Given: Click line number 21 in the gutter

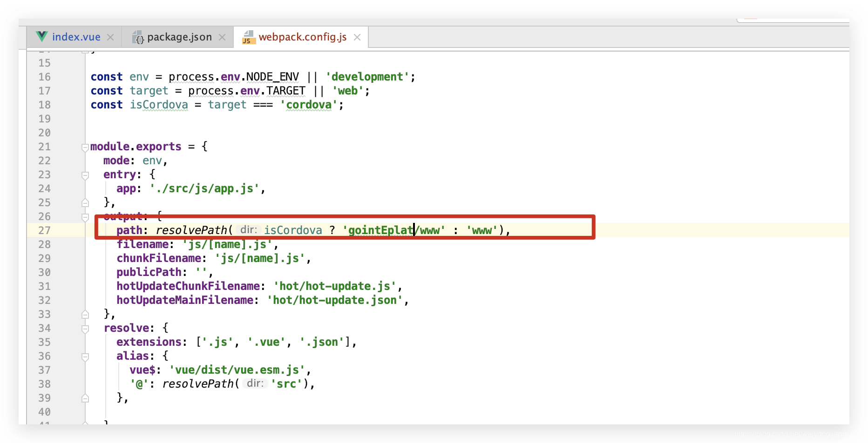Looking at the screenshot, I should (44, 147).
